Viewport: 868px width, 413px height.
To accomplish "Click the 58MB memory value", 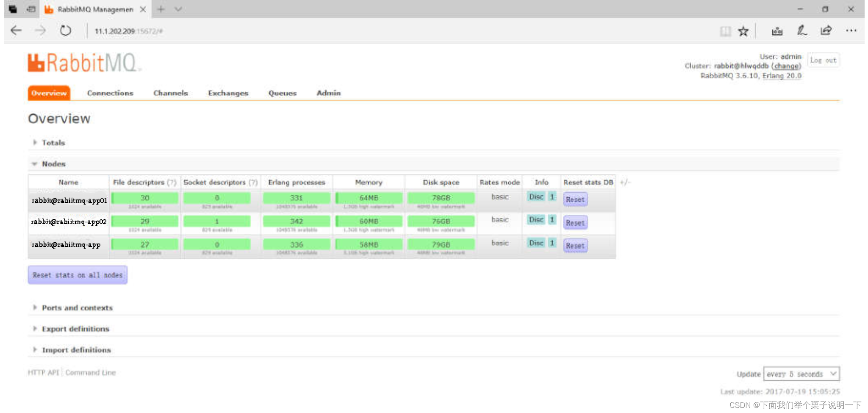I will coord(369,244).
